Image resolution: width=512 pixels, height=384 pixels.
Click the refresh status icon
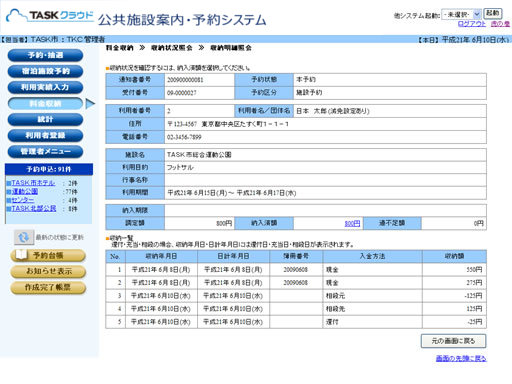coord(24,237)
